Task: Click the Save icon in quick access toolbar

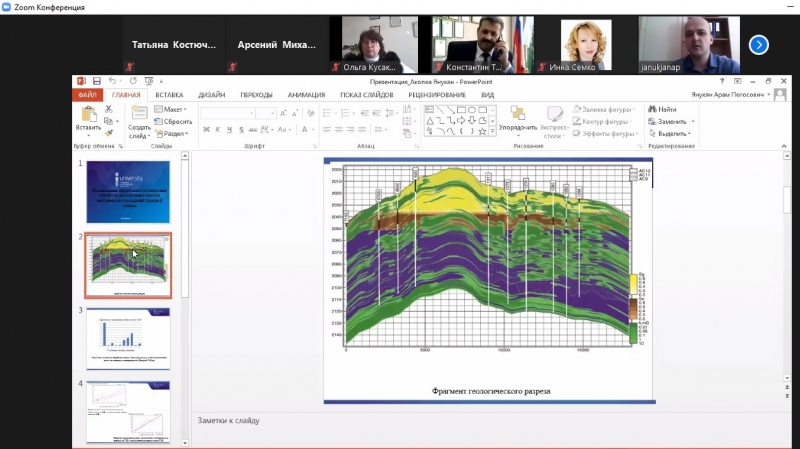Action: 96,81
